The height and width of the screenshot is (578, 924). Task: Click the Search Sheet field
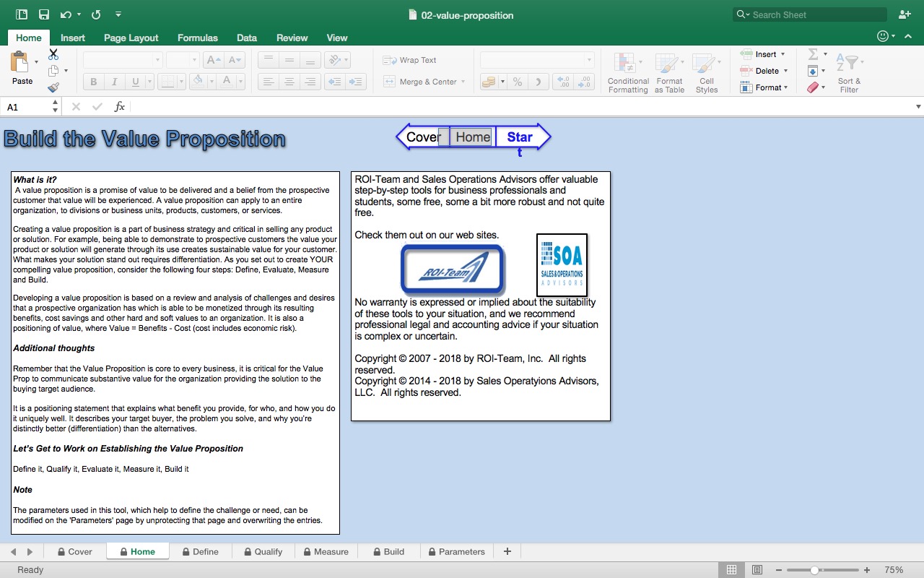point(808,14)
